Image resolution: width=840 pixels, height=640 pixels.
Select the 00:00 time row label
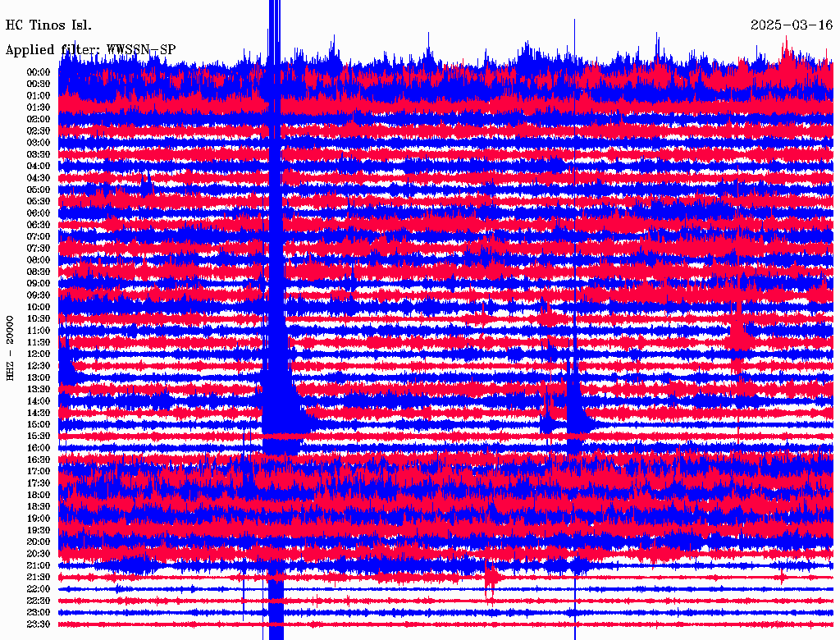pos(39,72)
